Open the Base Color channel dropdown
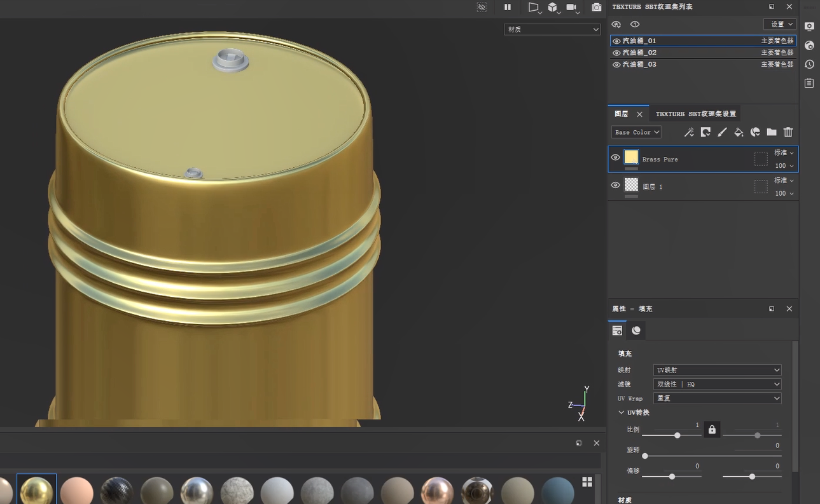 click(636, 132)
